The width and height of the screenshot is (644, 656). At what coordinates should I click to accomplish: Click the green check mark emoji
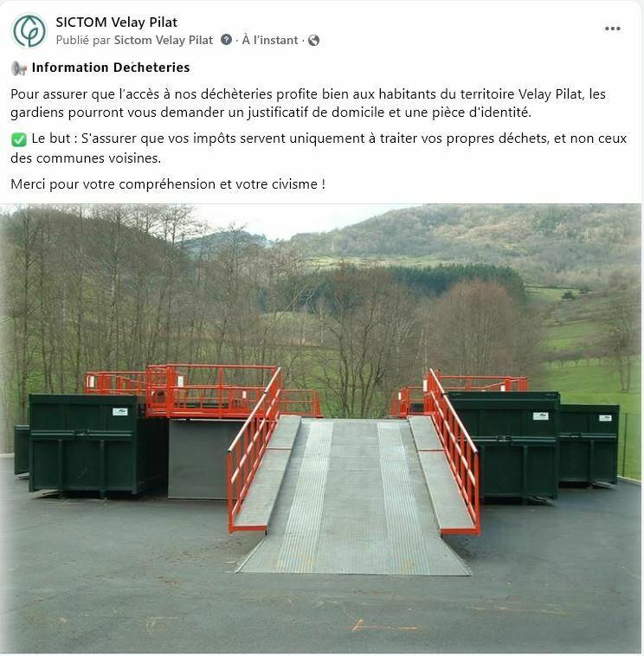tap(19, 139)
